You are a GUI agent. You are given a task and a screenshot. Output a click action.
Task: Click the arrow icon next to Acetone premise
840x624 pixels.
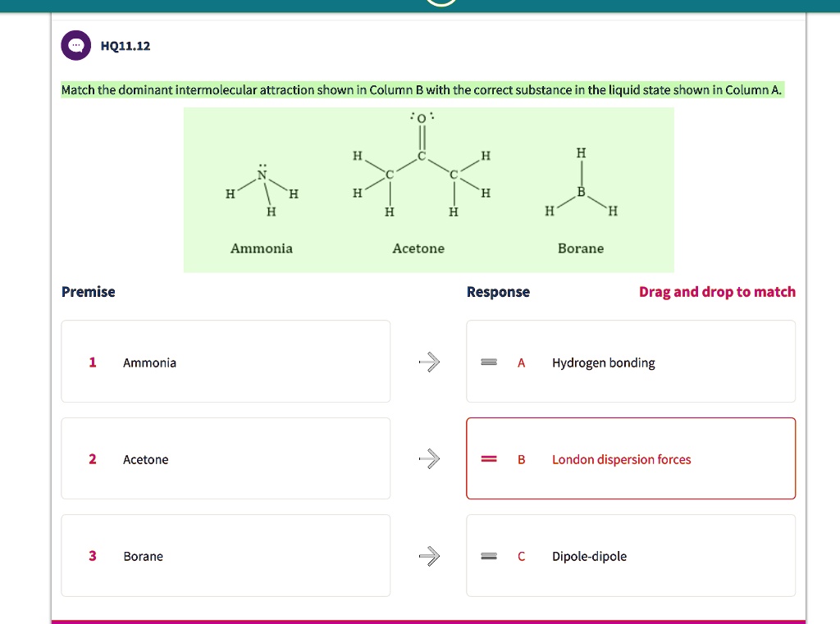click(430, 458)
